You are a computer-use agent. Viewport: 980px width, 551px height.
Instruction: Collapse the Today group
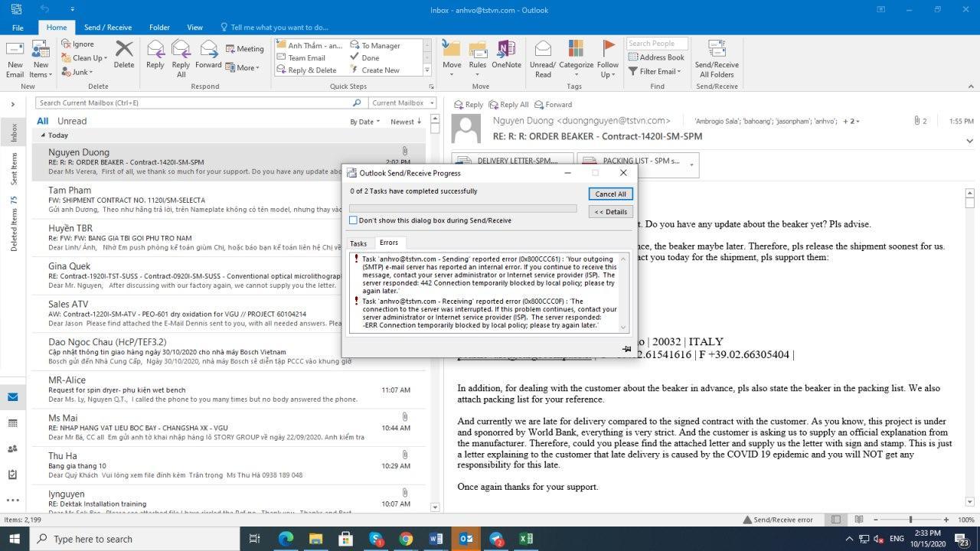43,135
